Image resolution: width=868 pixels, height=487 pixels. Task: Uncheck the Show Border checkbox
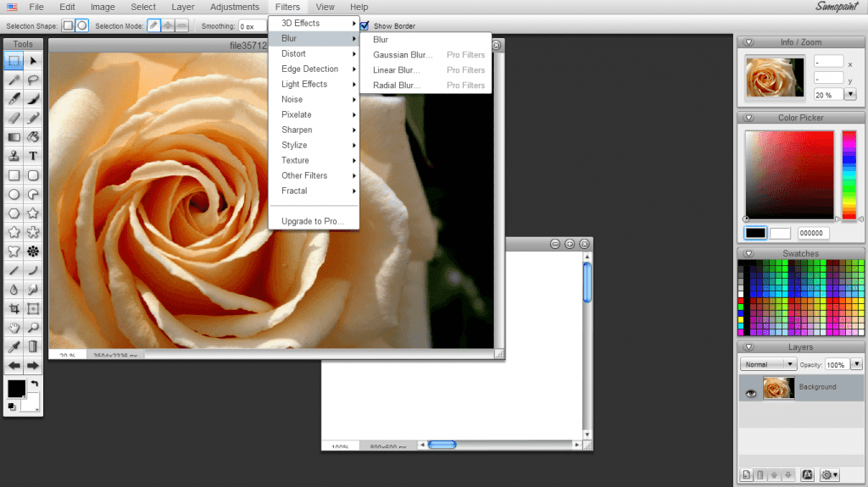[364, 26]
